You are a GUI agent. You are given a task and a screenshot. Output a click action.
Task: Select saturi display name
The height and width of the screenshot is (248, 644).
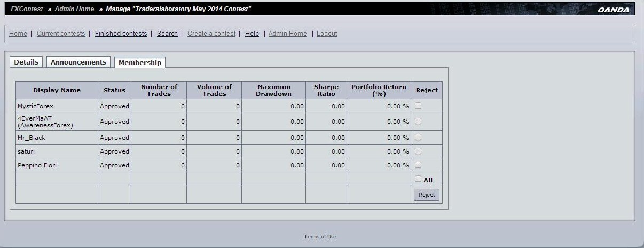(x=26, y=151)
